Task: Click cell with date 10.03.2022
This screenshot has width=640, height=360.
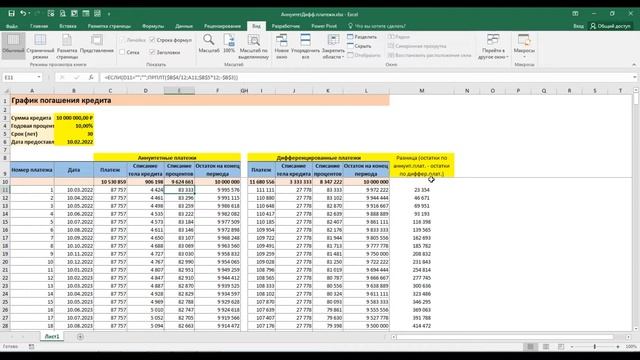Action: point(74,190)
